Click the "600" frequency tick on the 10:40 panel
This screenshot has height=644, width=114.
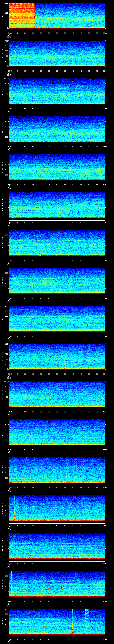(7, 430)
